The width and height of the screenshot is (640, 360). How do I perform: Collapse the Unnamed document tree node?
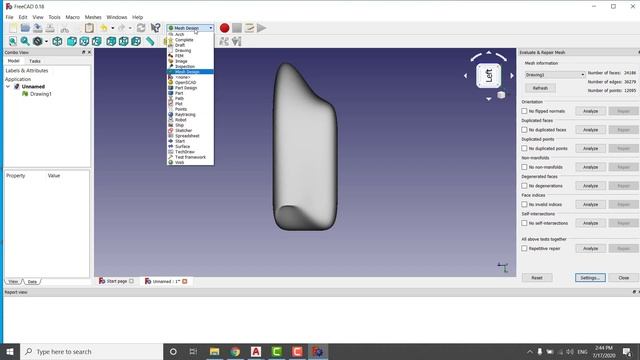point(8,87)
